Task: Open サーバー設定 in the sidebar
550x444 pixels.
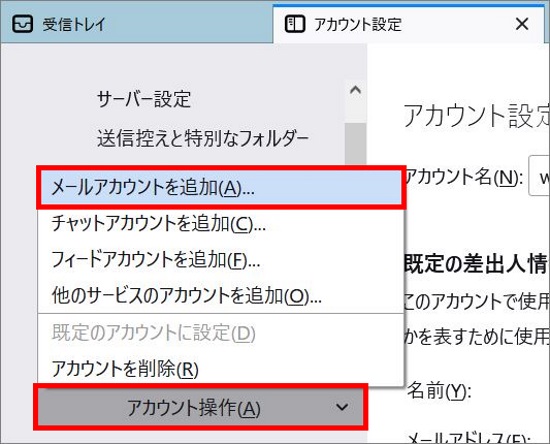Action: (144, 99)
